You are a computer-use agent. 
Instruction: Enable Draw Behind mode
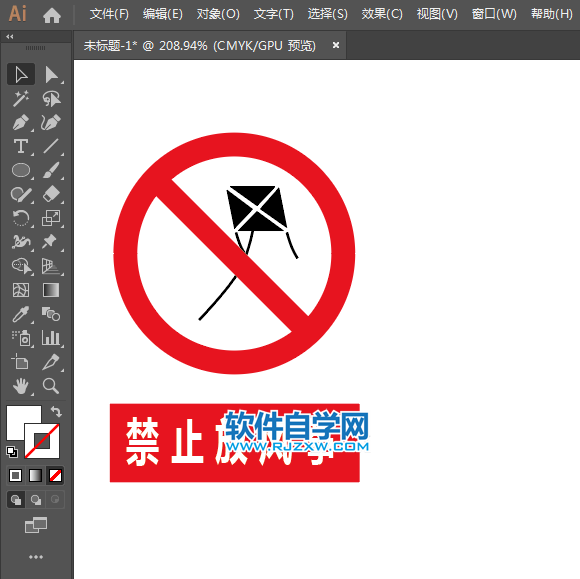click(x=36, y=500)
